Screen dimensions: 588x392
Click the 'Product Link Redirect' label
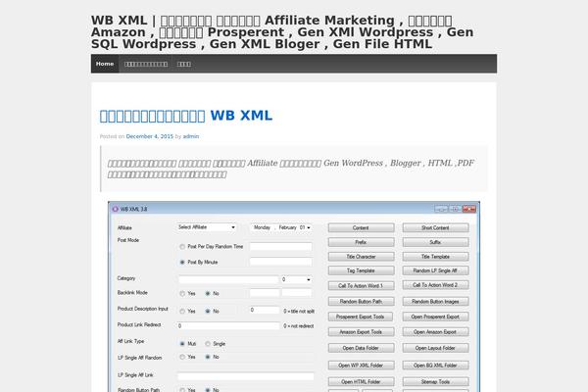click(x=139, y=324)
